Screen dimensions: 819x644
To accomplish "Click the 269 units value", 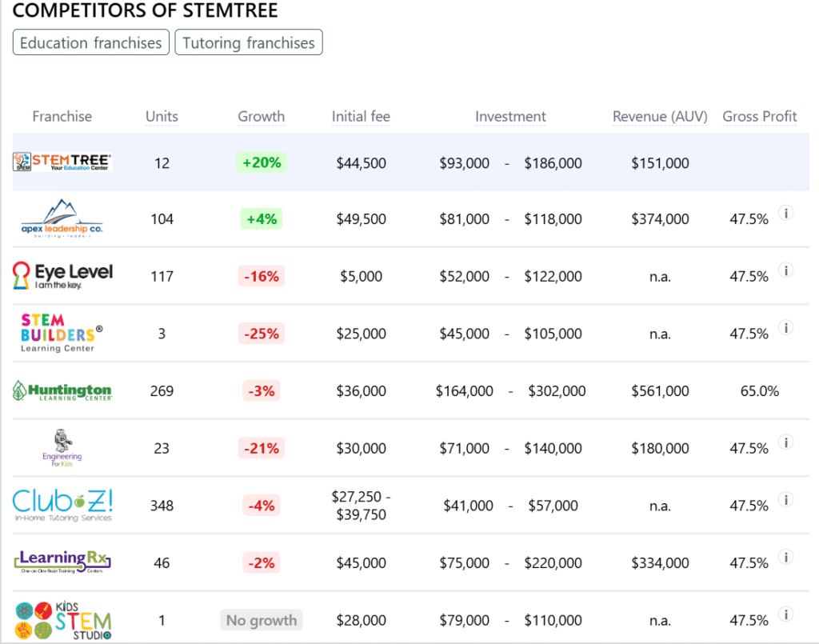I will 162,391.
